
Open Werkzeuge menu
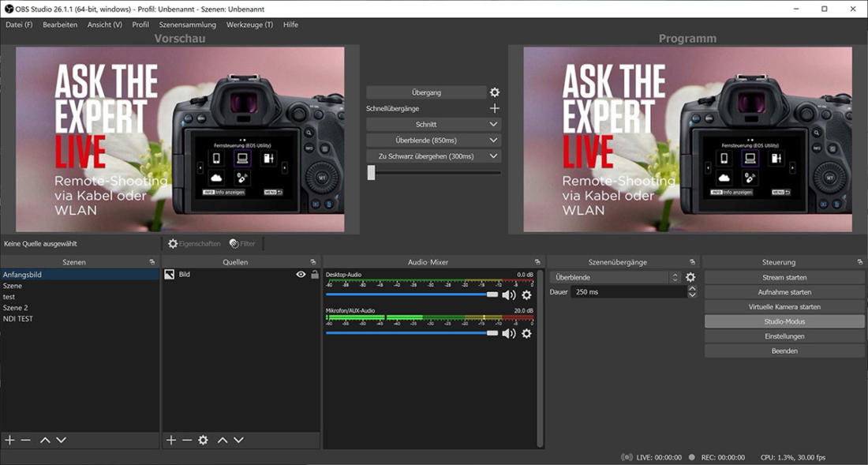coord(249,25)
